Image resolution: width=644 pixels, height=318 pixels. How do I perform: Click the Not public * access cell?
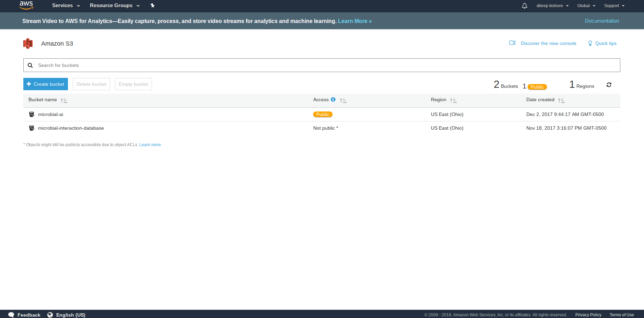(x=326, y=128)
